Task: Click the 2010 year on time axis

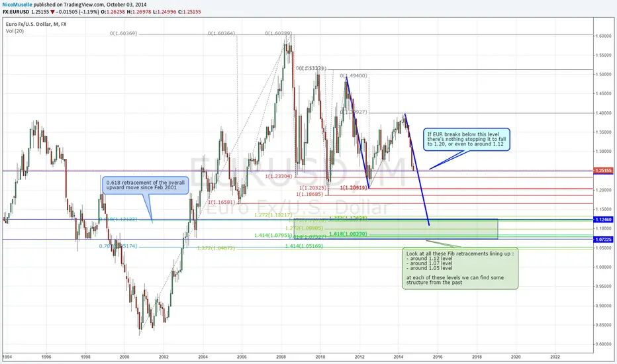Action: tap(320, 357)
